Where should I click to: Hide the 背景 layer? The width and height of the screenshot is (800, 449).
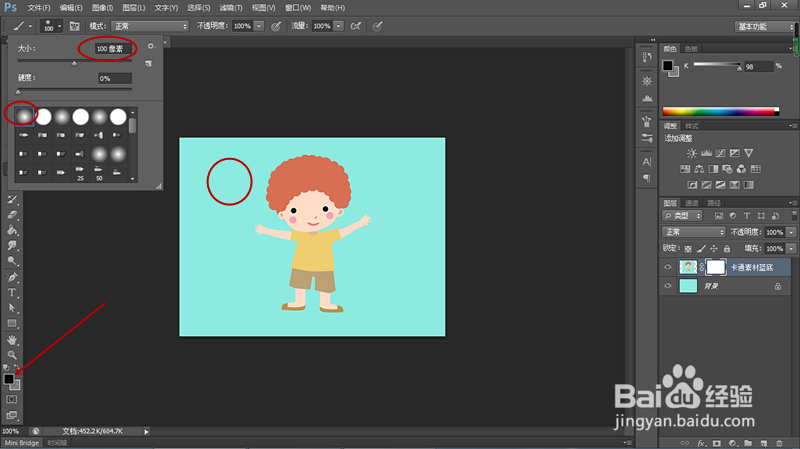click(x=668, y=286)
